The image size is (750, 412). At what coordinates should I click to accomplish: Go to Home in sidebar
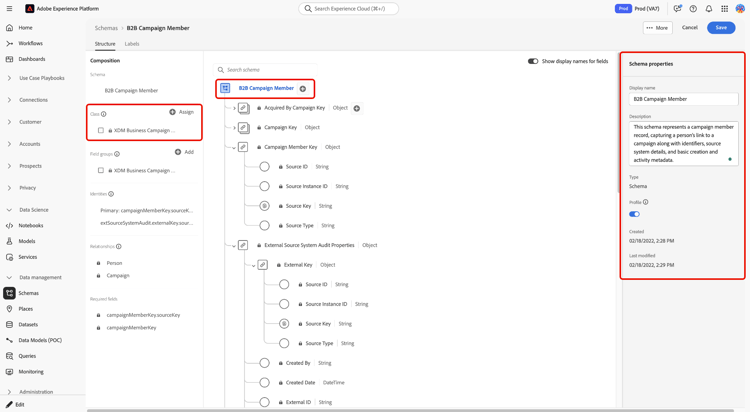point(25,28)
